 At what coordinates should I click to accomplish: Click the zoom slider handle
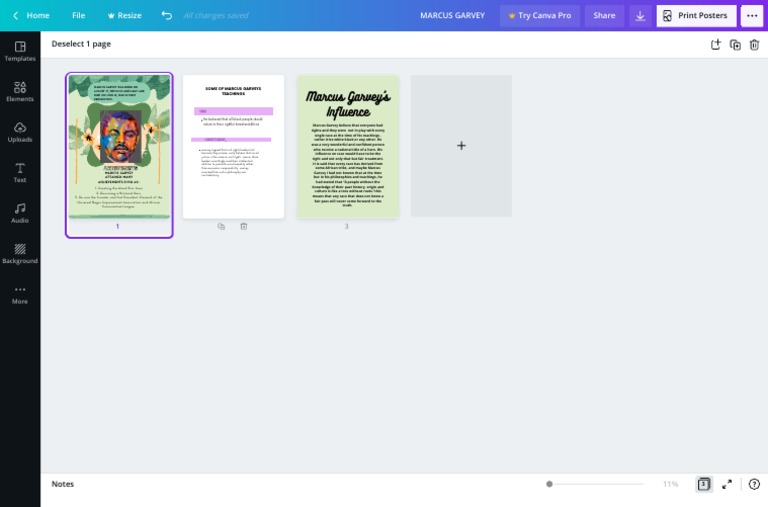coord(550,484)
